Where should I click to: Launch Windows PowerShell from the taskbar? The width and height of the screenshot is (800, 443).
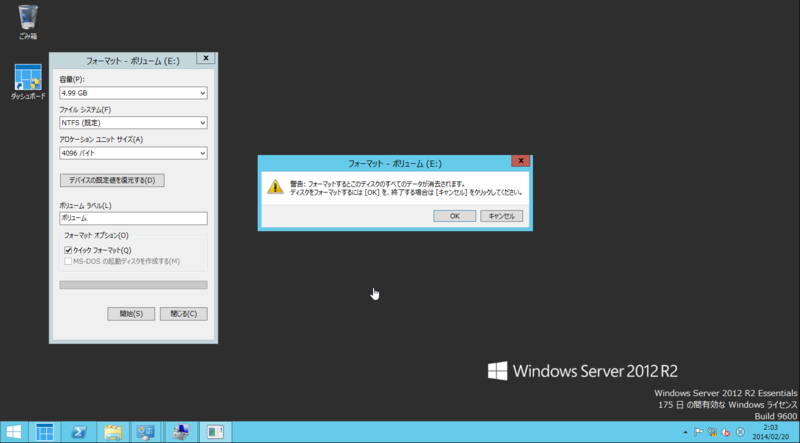tap(78, 432)
